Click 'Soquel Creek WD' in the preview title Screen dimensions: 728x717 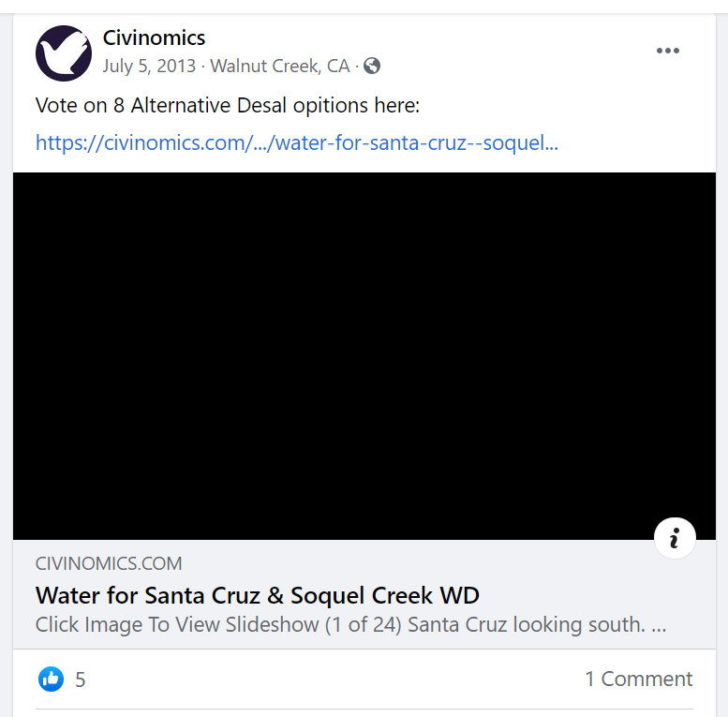pyautogui.click(x=385, y=595)
